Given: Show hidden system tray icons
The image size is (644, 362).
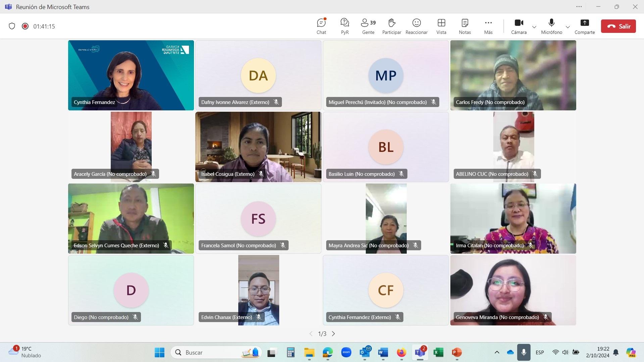Looking at the screenshot, I should click(x=497, y=352).
